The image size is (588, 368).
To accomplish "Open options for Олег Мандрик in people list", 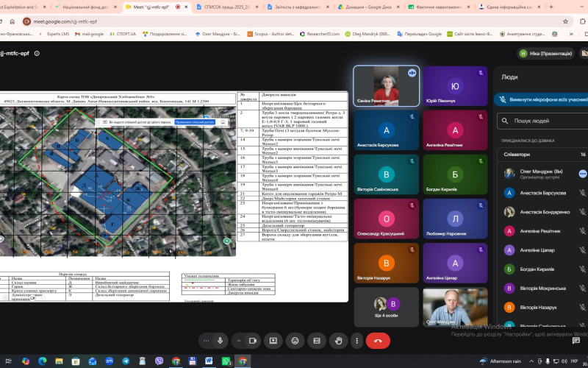I will (582, 174).
